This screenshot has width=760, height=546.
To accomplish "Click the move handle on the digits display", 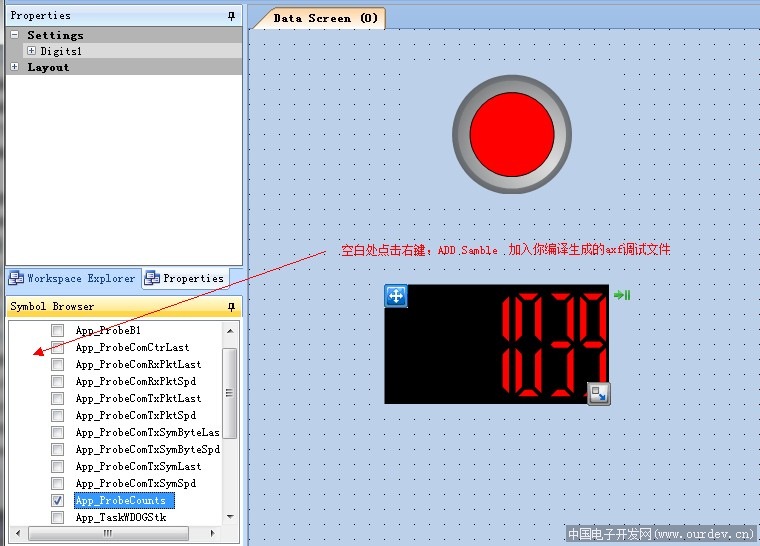I will (x=396, y=295).
